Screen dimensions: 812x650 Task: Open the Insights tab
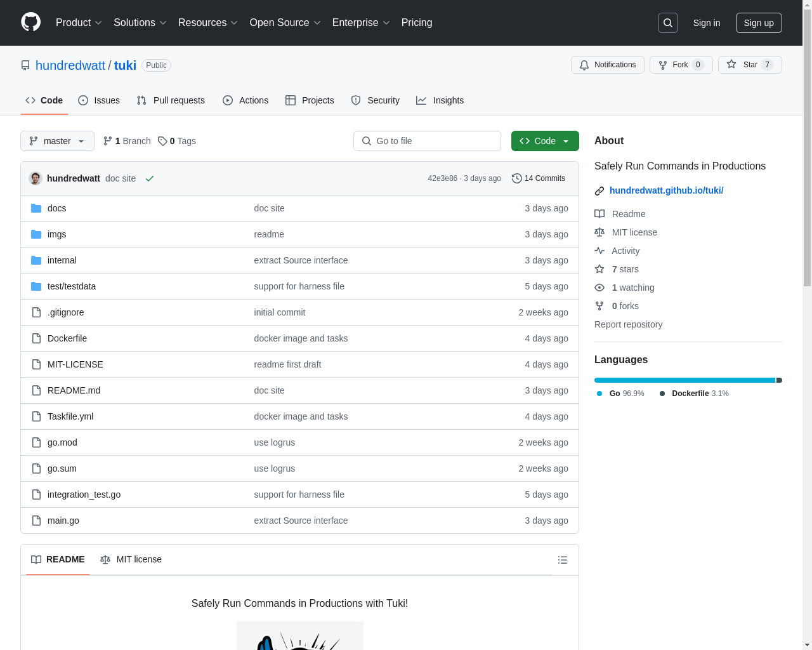tap(440, 100)
